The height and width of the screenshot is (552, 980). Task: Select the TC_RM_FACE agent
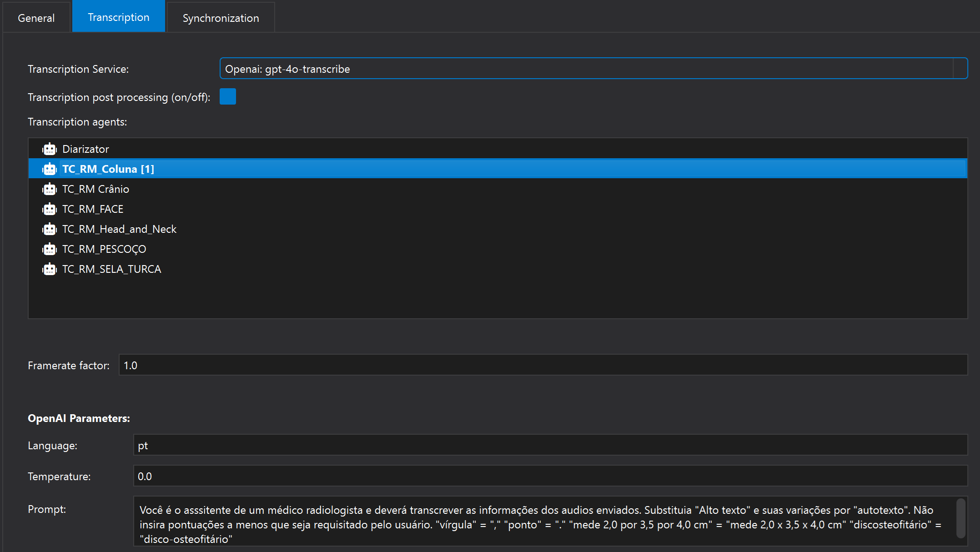pyautogui.click(x=498, y=209)
